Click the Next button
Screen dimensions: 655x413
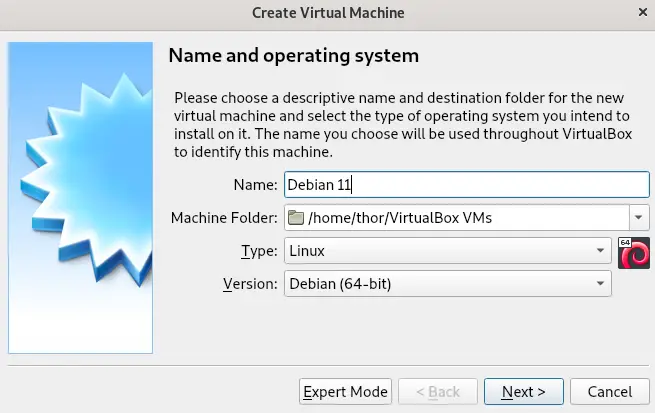click(x=523, y=392)
